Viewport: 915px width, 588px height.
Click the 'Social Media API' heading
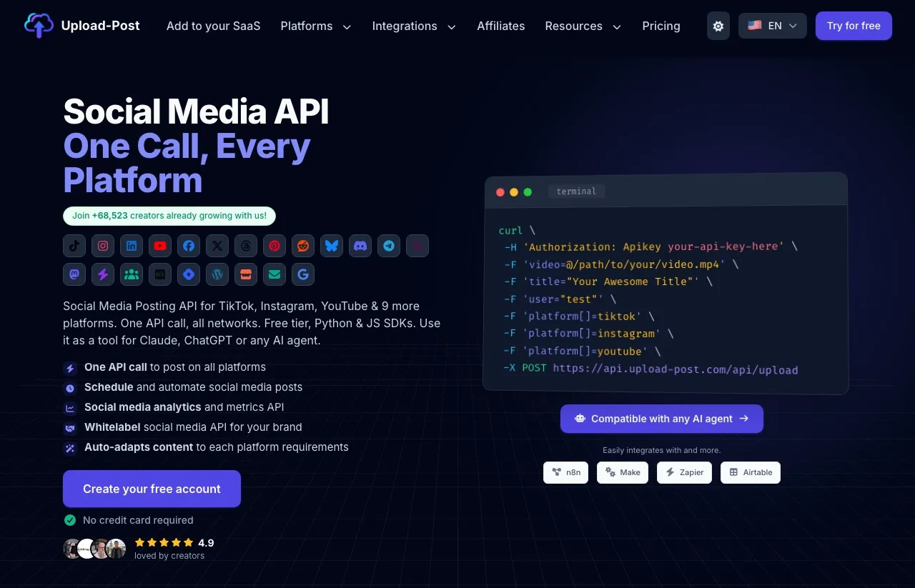(196, 112)
